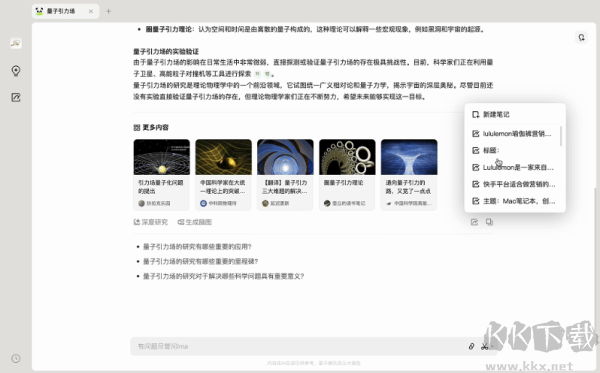Click the scissors screenshot icon in input box
600x373 pixels.
point(484,346)
